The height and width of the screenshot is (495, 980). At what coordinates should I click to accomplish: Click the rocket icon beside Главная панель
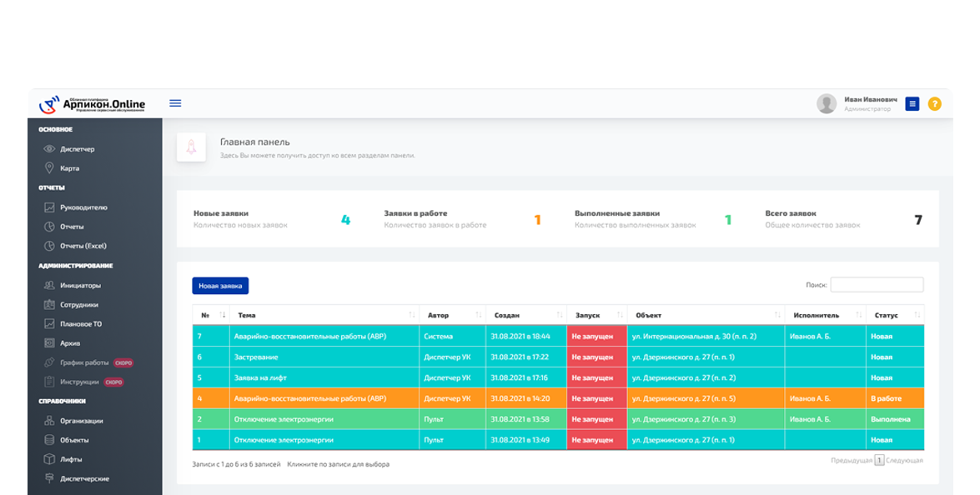coord(191,147)
